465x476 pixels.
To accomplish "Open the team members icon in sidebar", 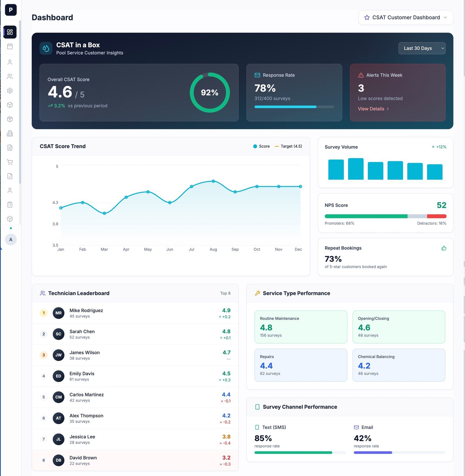I will tap(10, 76).
